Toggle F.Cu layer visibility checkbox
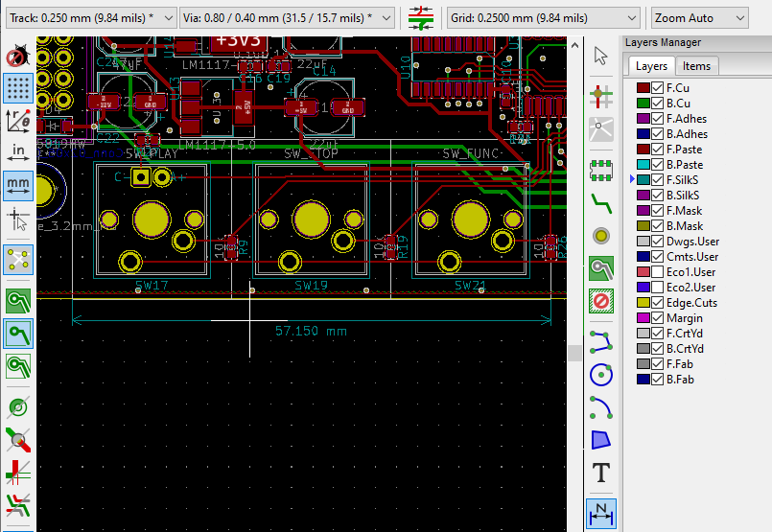This screenshot has height=532, width=772. click(657, 88)
